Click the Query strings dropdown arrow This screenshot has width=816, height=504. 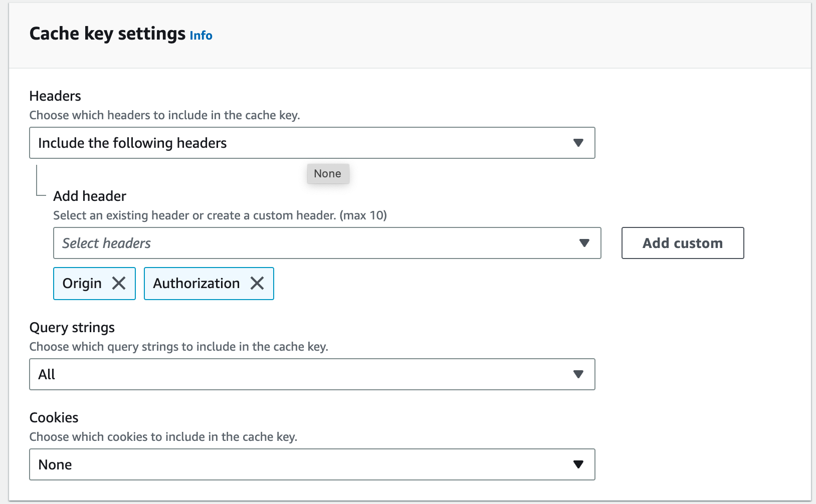578,374
